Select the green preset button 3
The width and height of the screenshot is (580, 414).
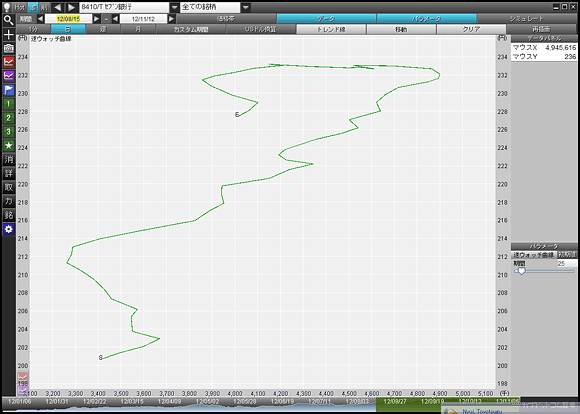point(9,132)
